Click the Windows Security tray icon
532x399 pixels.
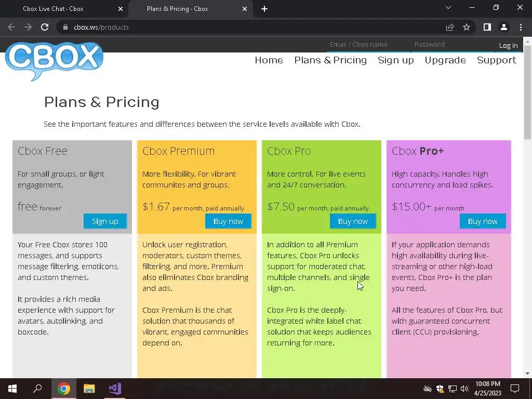(440, 389)
